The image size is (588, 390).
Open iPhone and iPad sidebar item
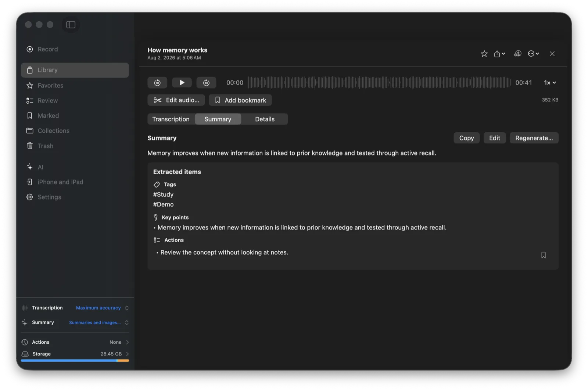click(75, 182)
